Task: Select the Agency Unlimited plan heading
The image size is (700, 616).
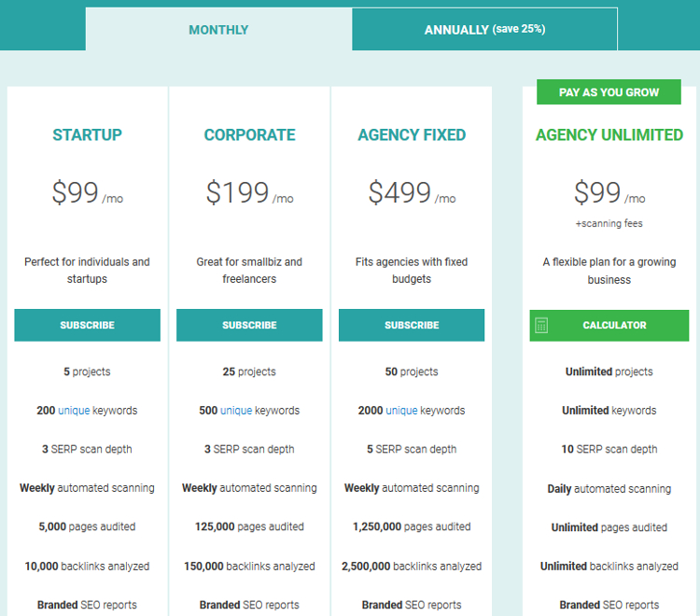Action: click(609, 134)
